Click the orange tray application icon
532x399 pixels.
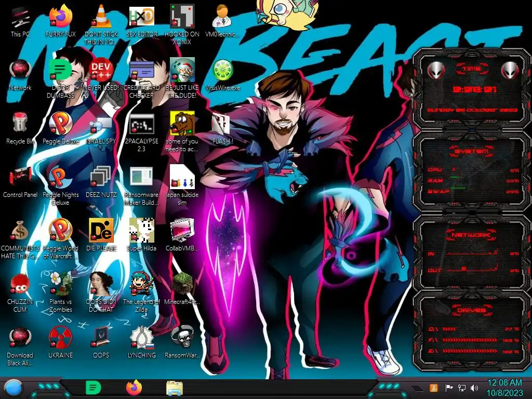click(x=434, y=388)
